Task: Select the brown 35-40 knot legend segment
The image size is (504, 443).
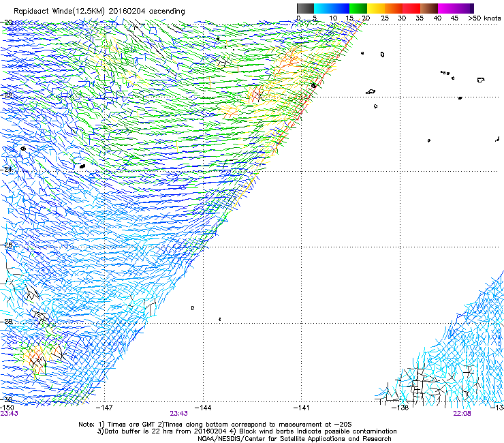Action: (429, 8)
